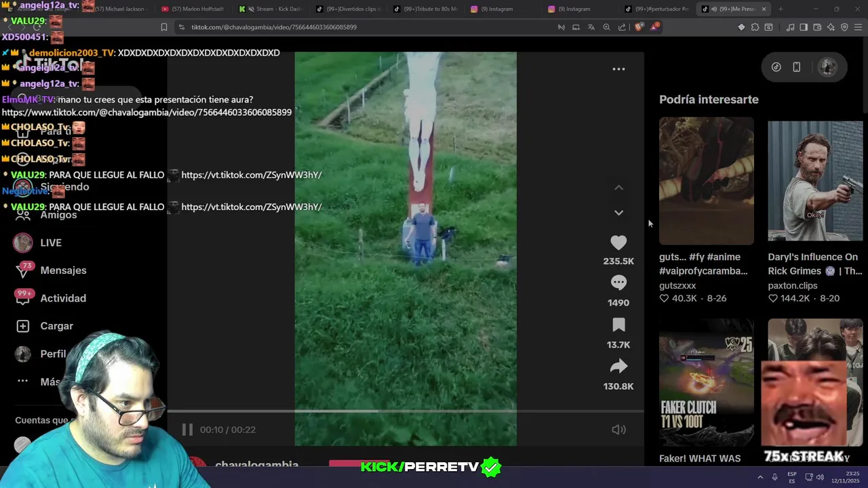
Task: Open the Brave Rewards triangle icon
Action: click(654, 27)
